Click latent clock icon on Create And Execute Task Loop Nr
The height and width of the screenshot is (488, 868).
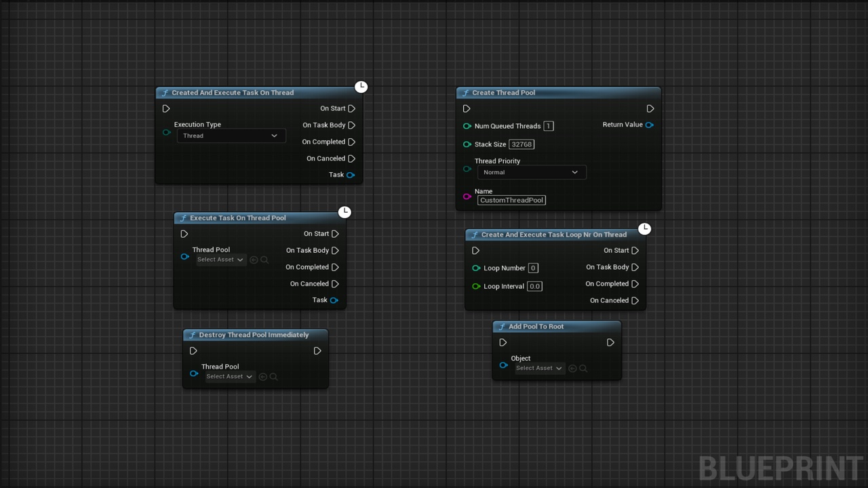(x=644, y=228)
